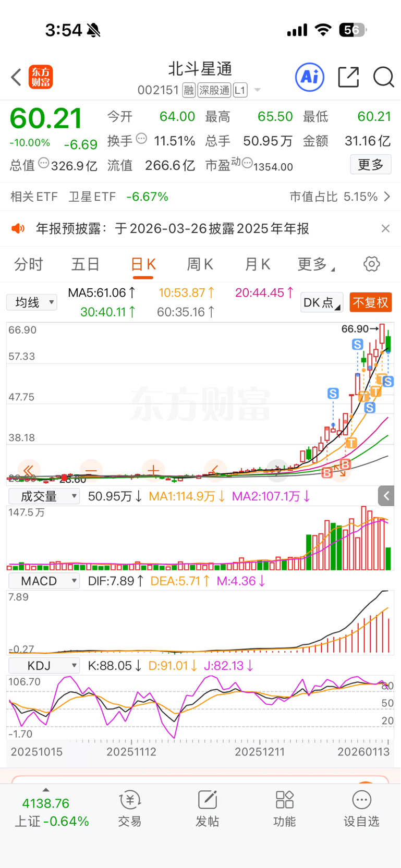This screenshot has height=868, width=401.
Task: Tap chart step-left arrow icon
Action: pyautogui.click(x=215, y=471)
